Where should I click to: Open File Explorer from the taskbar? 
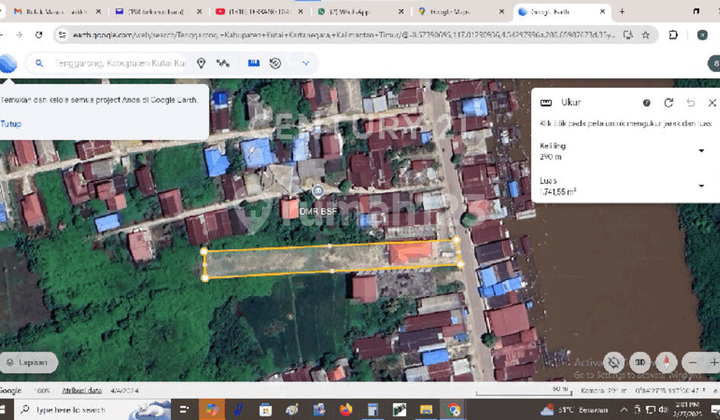point(426,409)
